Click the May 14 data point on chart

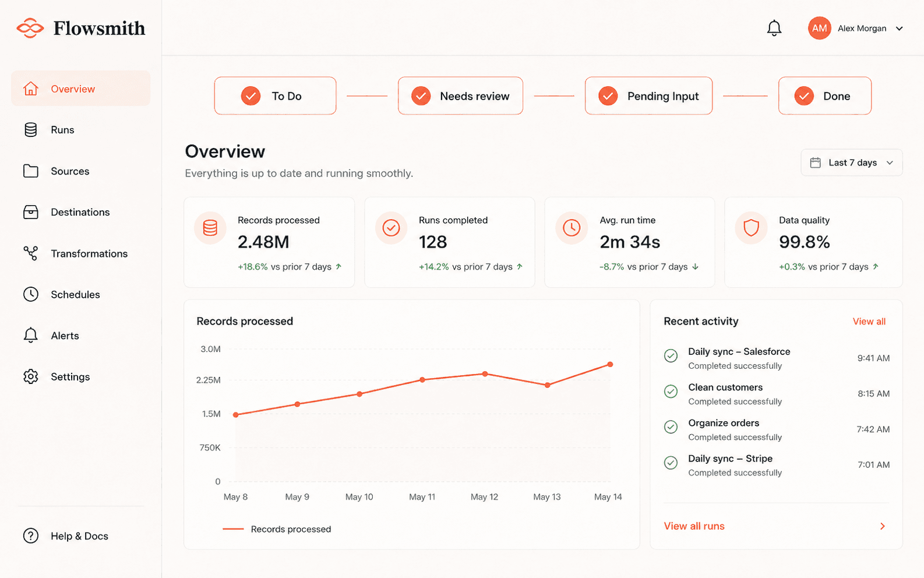[x=610, y=364]
